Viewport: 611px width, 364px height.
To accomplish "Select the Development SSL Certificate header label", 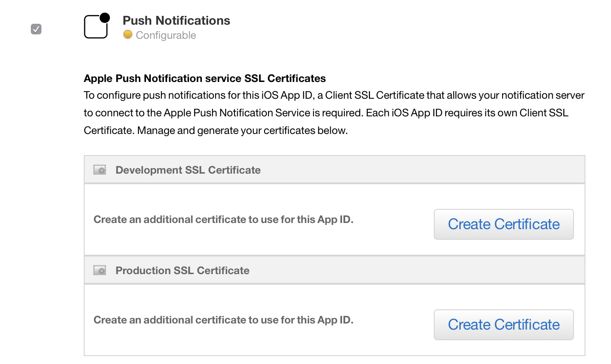I will click(x=188, y=170).
